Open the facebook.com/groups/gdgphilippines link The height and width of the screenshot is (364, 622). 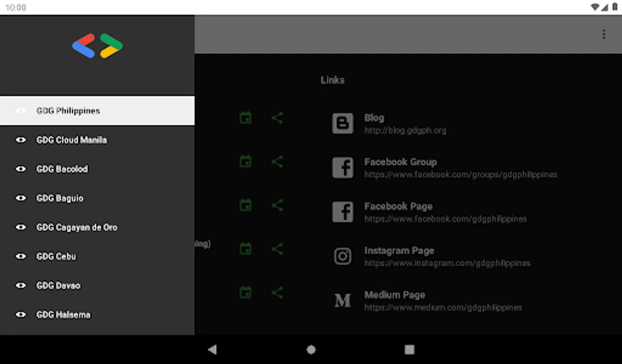click(460, 175)
